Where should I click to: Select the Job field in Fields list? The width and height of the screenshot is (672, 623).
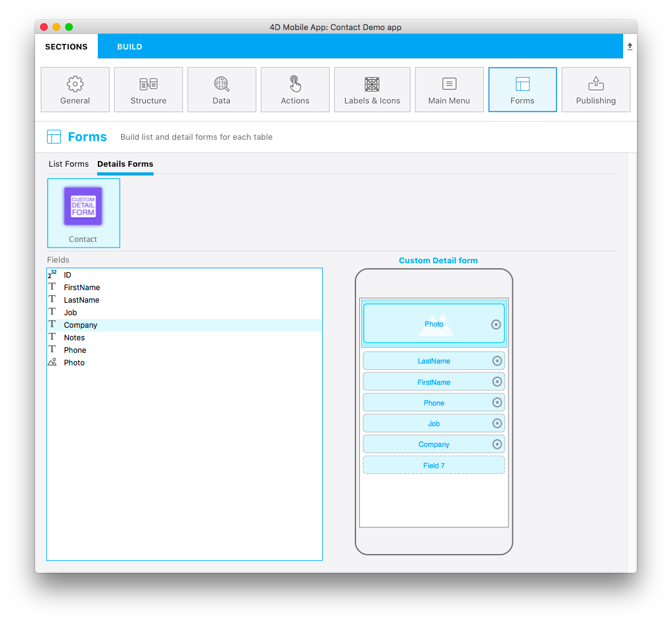pos(185,312)
